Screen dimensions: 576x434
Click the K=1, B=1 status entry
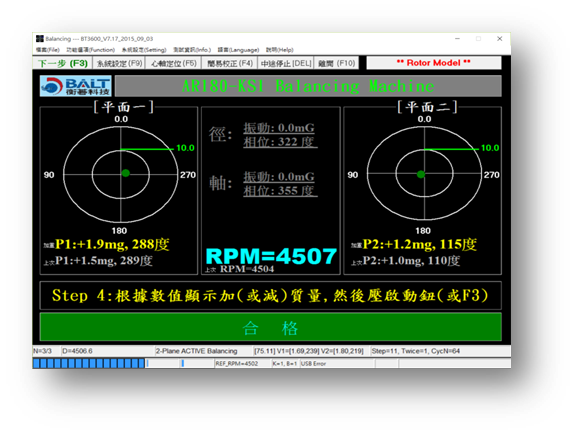click(284, 363)
